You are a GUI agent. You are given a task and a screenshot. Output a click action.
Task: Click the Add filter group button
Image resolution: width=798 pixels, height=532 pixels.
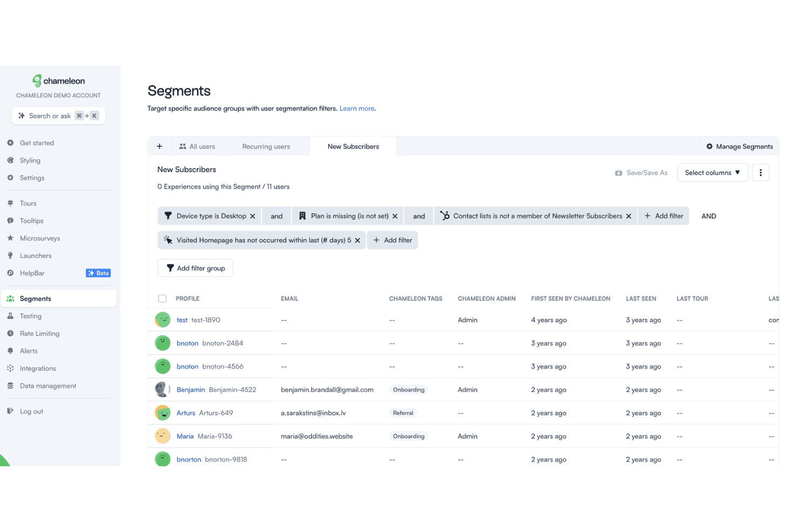[195, 268]
